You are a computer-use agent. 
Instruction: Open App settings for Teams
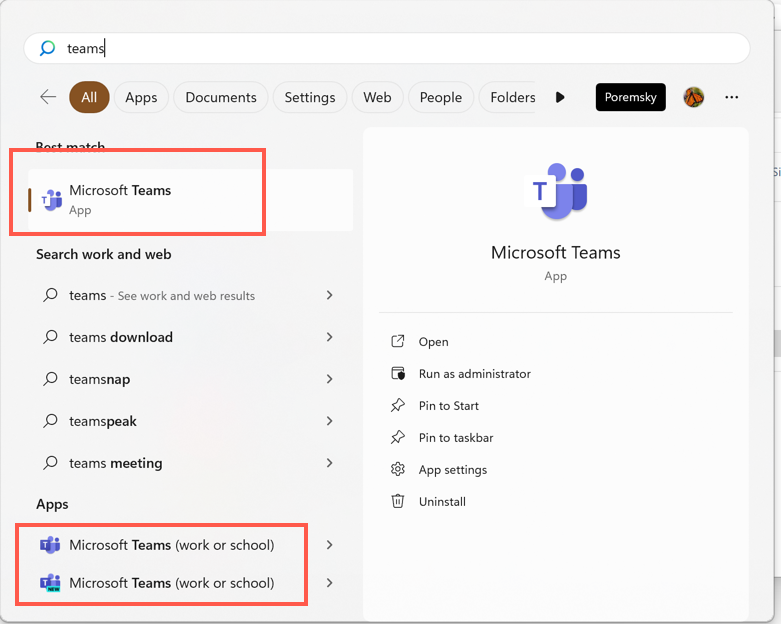tap(452, 469)
